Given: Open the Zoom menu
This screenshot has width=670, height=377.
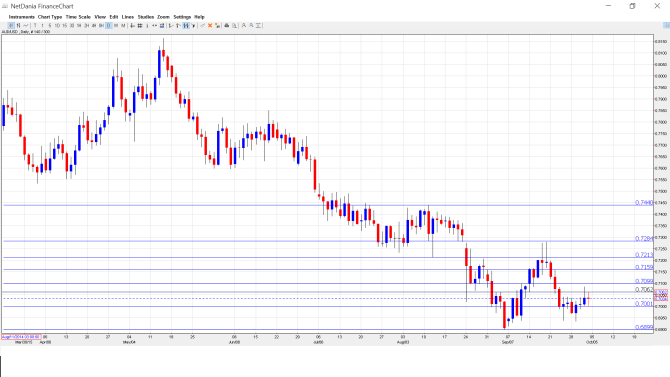Looking at the screenshot, I should pos(164,17).
